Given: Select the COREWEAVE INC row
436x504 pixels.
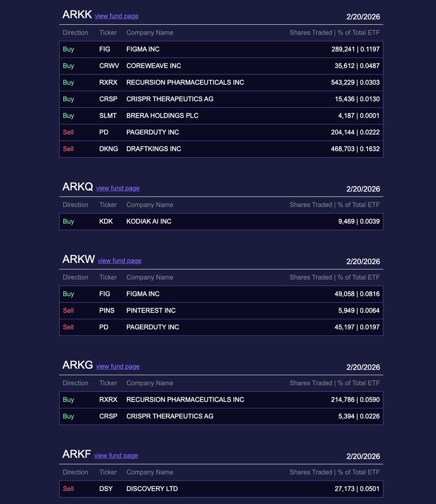Looking at the screenshot, I should pyautogui.click(x=221, y=66).
